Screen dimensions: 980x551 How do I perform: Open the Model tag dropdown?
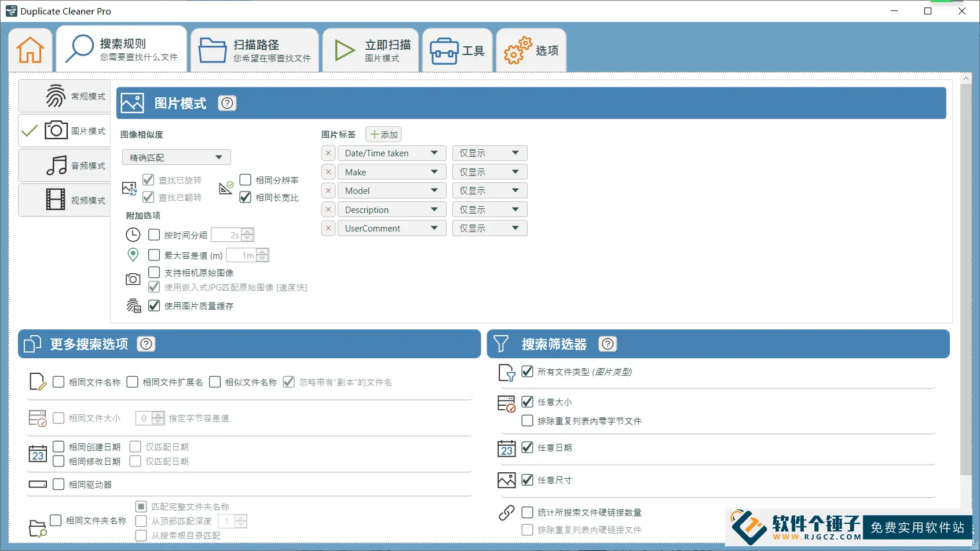(392, 190)
